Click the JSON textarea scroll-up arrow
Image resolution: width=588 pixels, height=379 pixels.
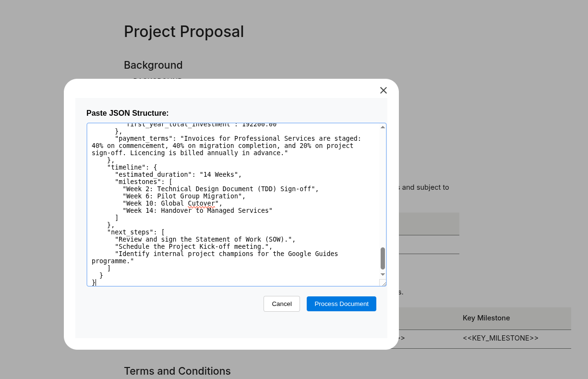pos(383,127)
